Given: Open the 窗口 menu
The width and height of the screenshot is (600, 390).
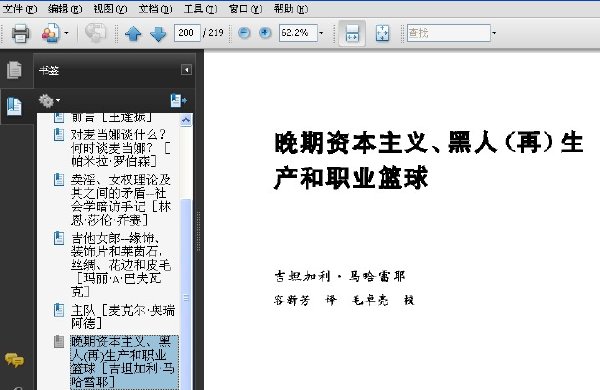Looking at the screenshot, I should [x=245, y=8].
